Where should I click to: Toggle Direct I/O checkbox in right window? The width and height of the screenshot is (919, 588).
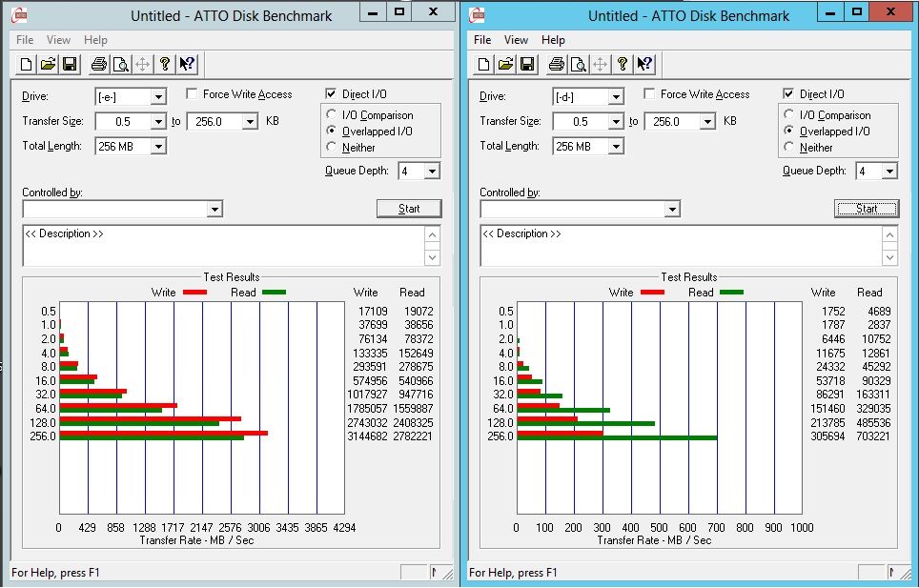[789, 93]
